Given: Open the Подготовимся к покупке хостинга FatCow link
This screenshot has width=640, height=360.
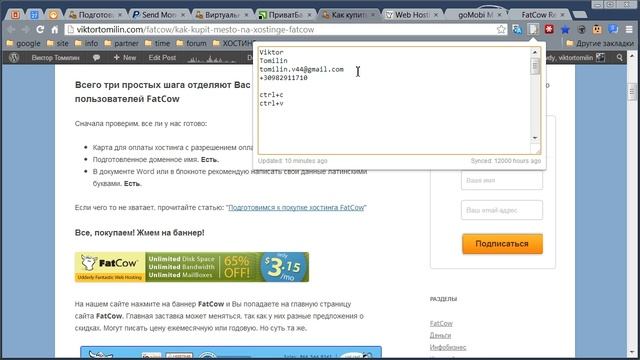Looking at the screenshot, I should pyautogui.click(x=296, y=207).
